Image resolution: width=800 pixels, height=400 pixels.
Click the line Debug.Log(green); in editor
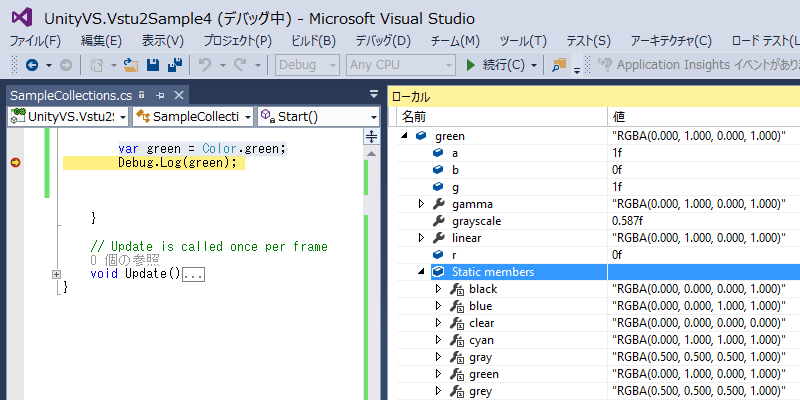point(178,163)
